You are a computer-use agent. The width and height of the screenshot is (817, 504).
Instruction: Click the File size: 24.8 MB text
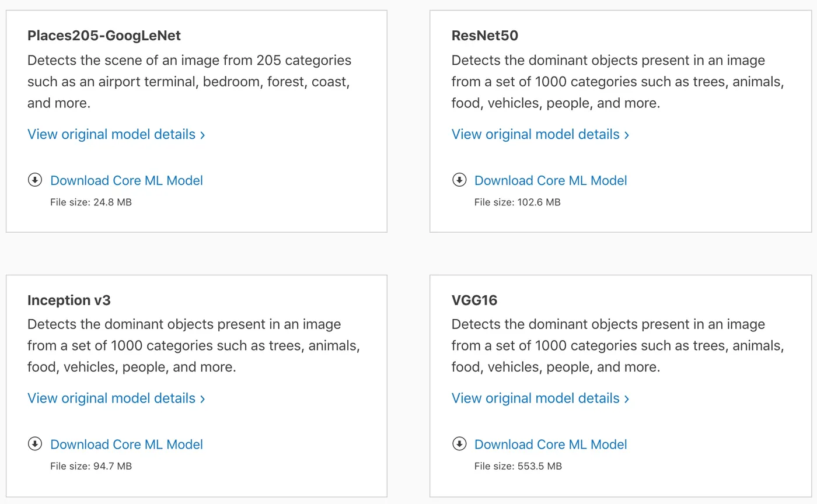pyautogui.click(x=91, y=202)
